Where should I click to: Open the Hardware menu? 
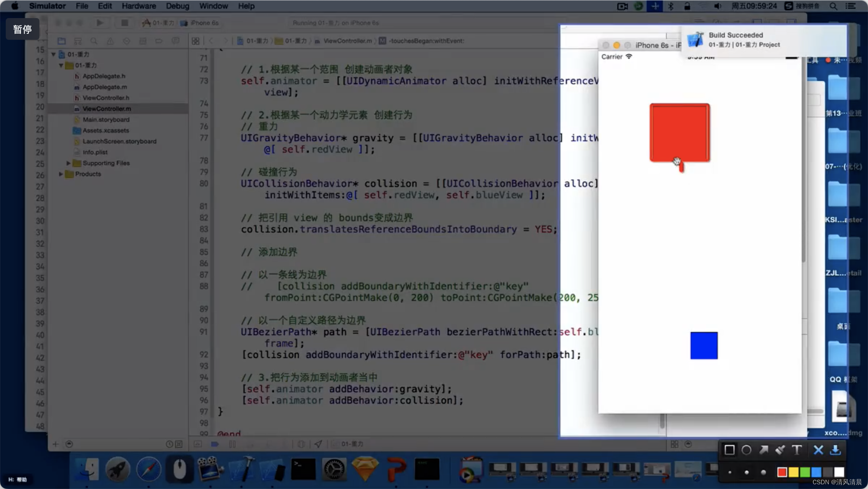click(x=138, y=6)
